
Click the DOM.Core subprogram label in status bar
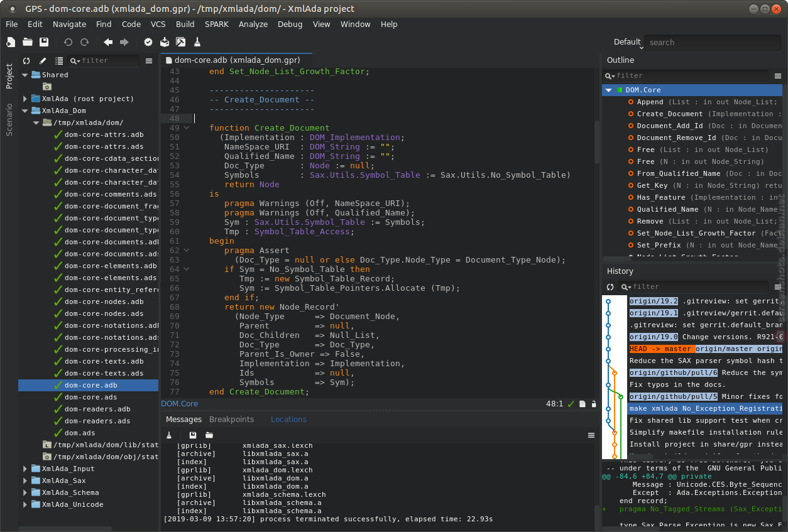180,404
